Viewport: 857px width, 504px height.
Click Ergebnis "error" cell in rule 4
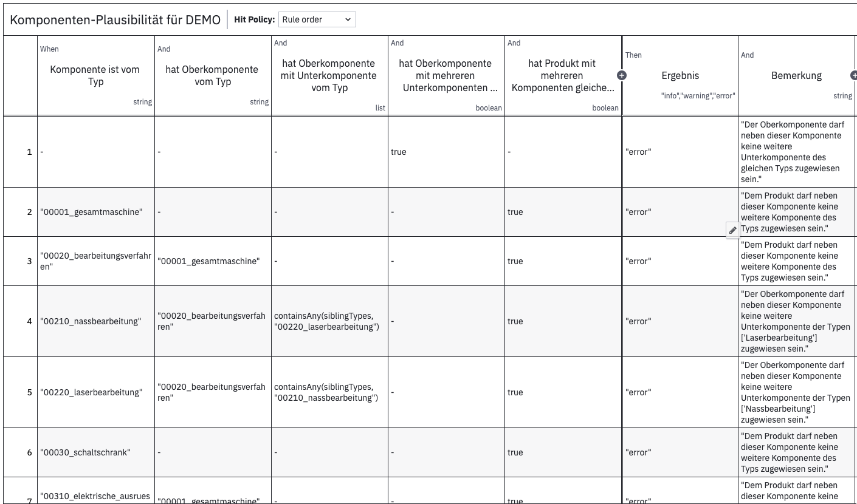pyautogui.click(x=680, y=321)
